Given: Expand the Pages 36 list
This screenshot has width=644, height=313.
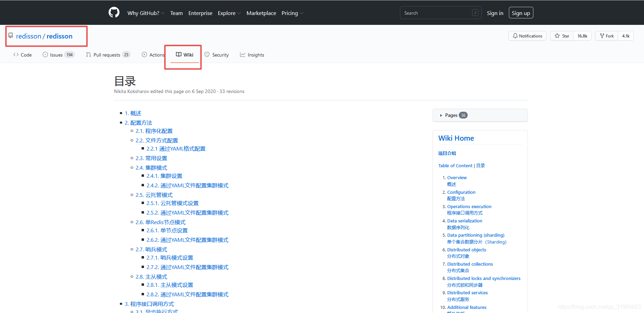Looking at the screenshot, I should 480,115.
